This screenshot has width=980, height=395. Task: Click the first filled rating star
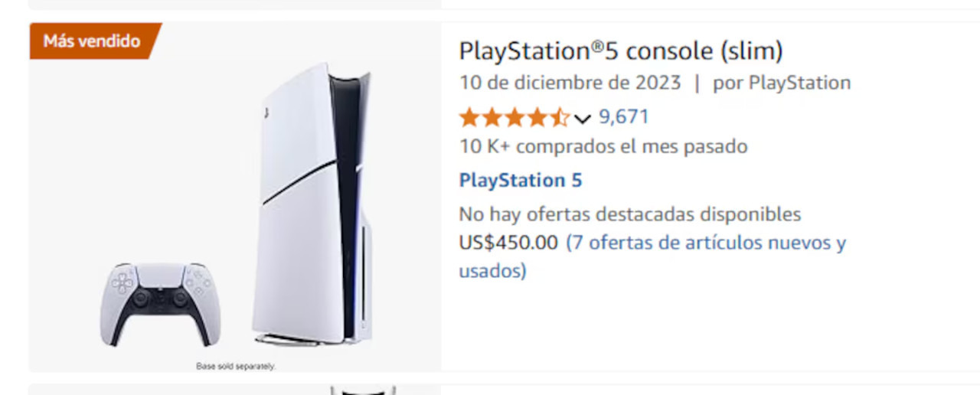[469, 118]
